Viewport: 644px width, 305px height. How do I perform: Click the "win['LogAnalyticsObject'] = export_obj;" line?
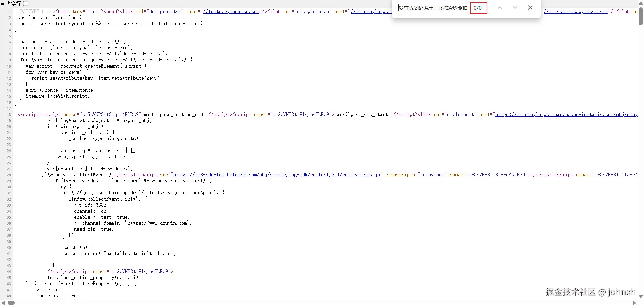point(99,120)
